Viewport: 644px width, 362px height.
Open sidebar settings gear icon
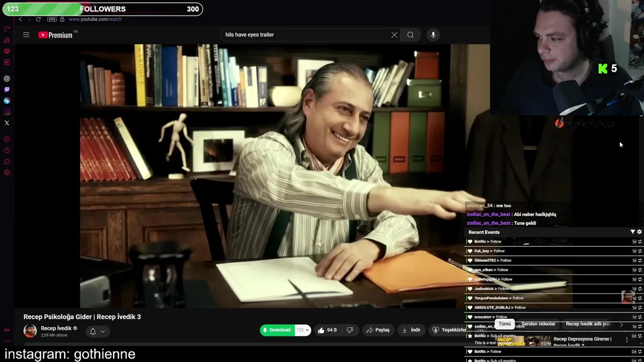[x=7, y=172]
